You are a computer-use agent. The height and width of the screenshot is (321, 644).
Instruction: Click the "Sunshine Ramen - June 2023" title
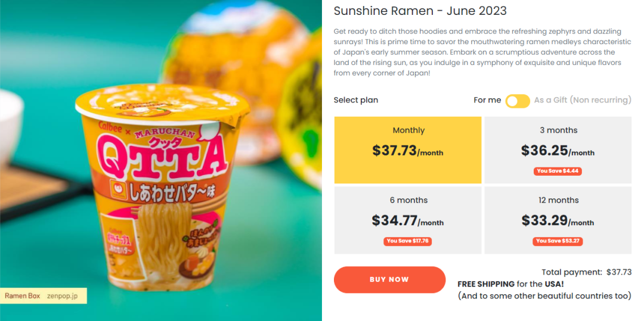tap(420, 11)
